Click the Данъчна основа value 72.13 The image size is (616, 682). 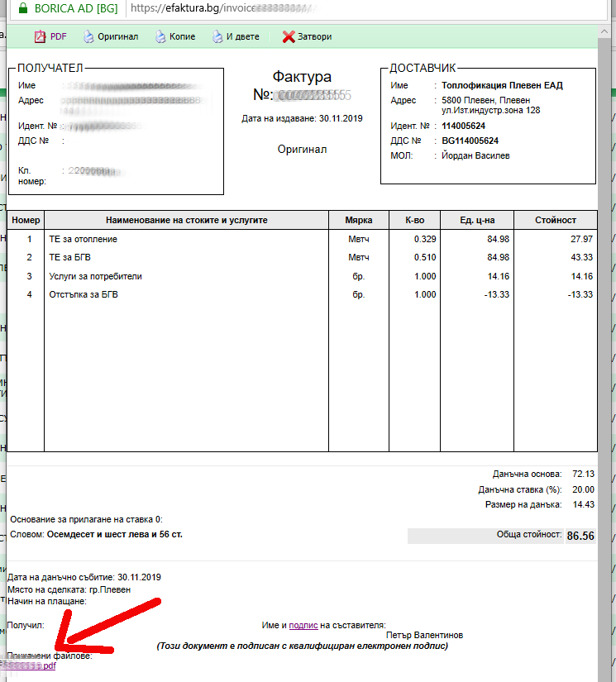[x=584, y=475]
